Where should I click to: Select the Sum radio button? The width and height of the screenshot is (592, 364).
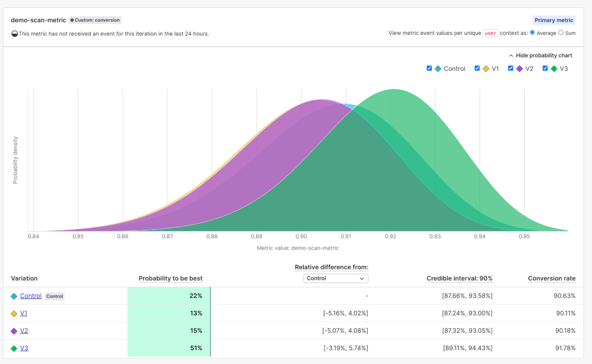click(561, 33)
